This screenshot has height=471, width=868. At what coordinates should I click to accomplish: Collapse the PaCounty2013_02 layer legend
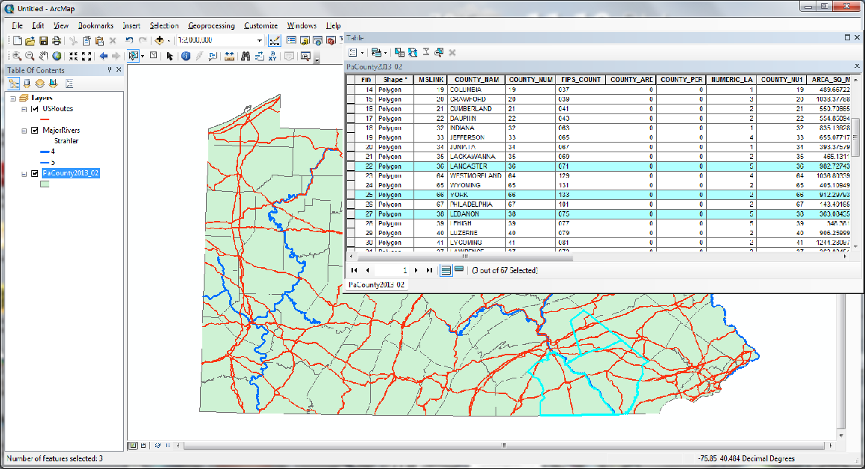[24, 175]
